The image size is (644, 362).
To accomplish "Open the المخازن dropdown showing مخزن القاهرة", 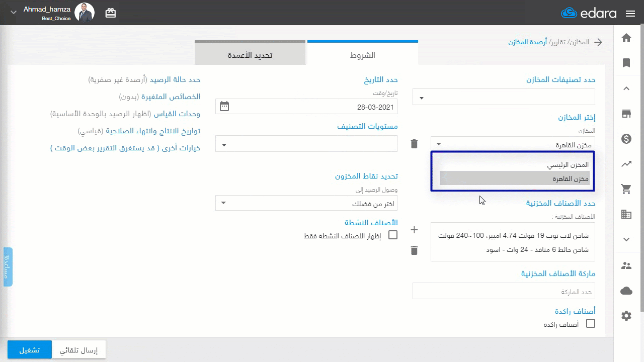I will pos(513,145).
